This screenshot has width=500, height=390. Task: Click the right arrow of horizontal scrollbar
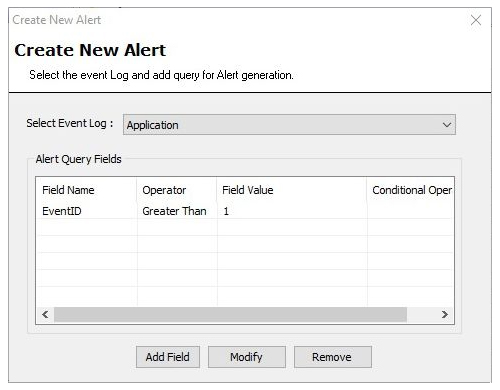445,314
